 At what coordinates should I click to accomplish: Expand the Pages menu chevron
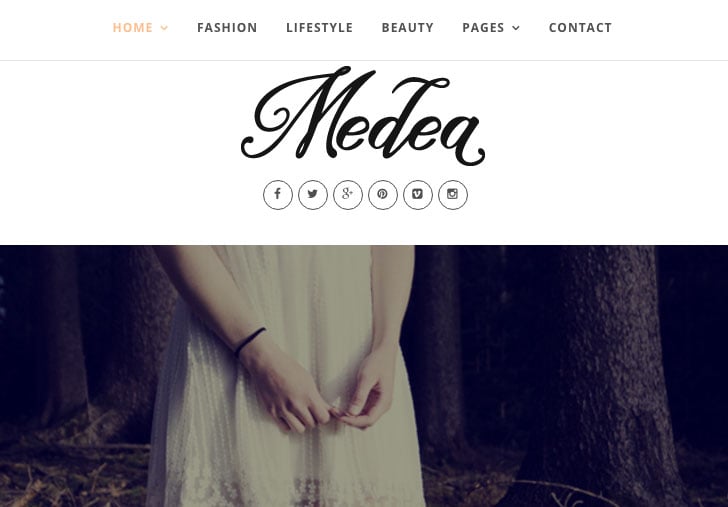pos(516,28)
